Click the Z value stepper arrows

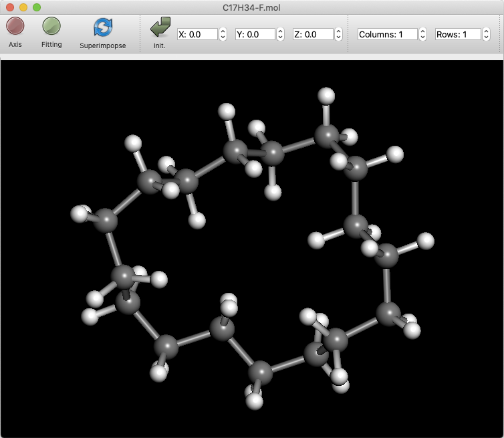[338, 34]
